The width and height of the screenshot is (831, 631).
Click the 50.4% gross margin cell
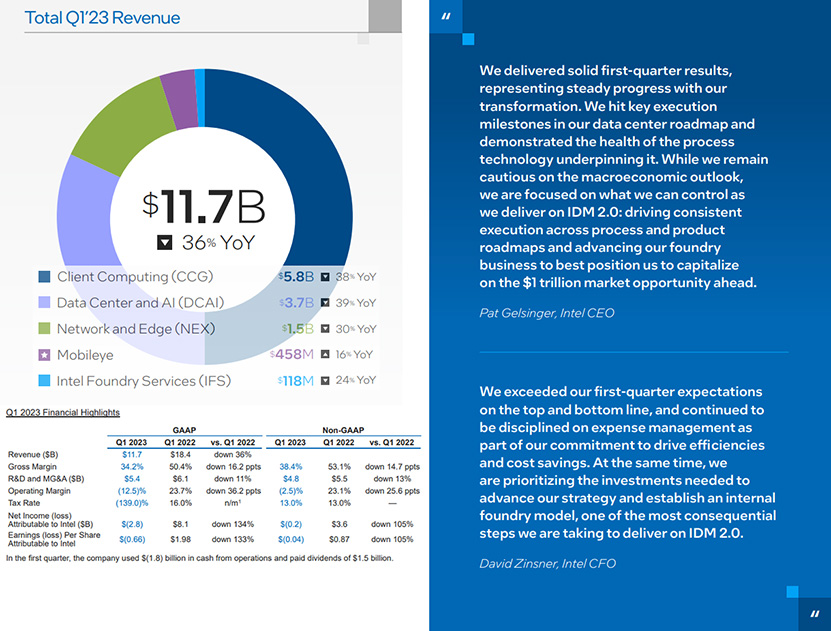[x=180, y=467]
